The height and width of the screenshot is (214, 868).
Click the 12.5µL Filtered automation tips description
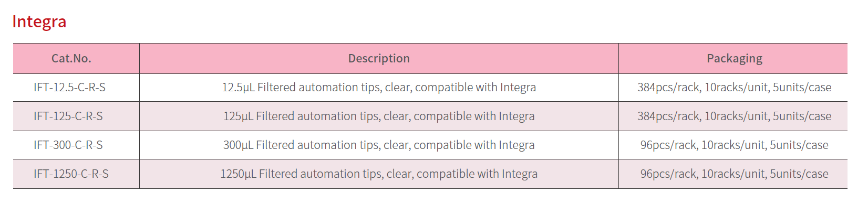pyautogui.click(x=379, y=88)
